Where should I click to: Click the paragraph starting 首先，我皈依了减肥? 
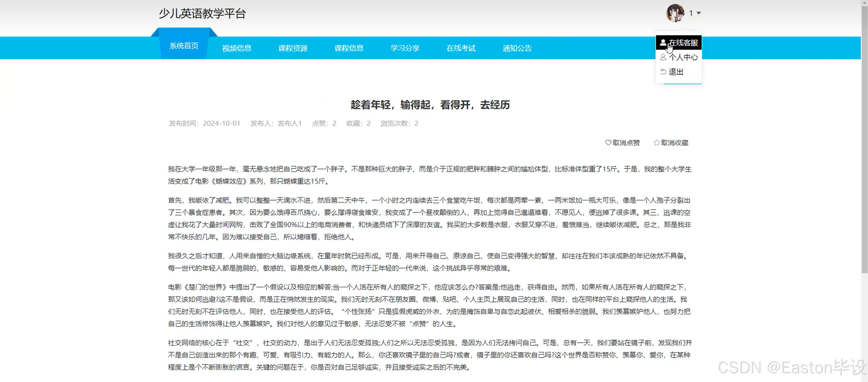(430, 218)
